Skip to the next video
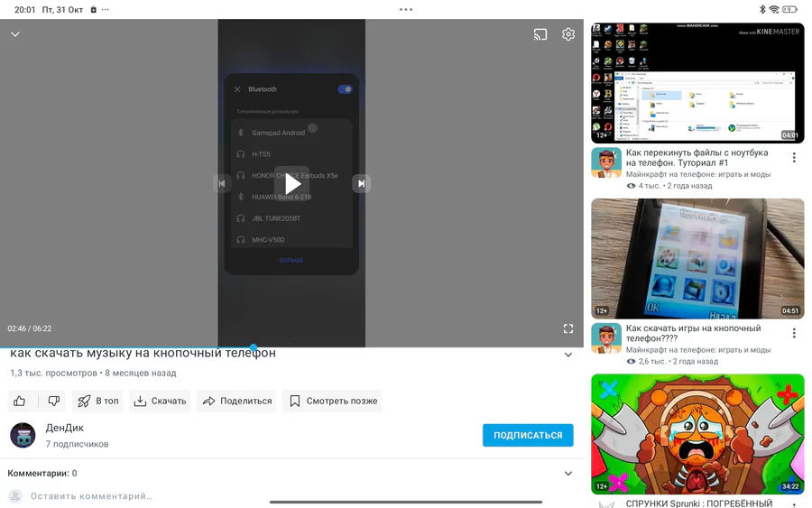The image size is (812, 508). coord(362,183)
